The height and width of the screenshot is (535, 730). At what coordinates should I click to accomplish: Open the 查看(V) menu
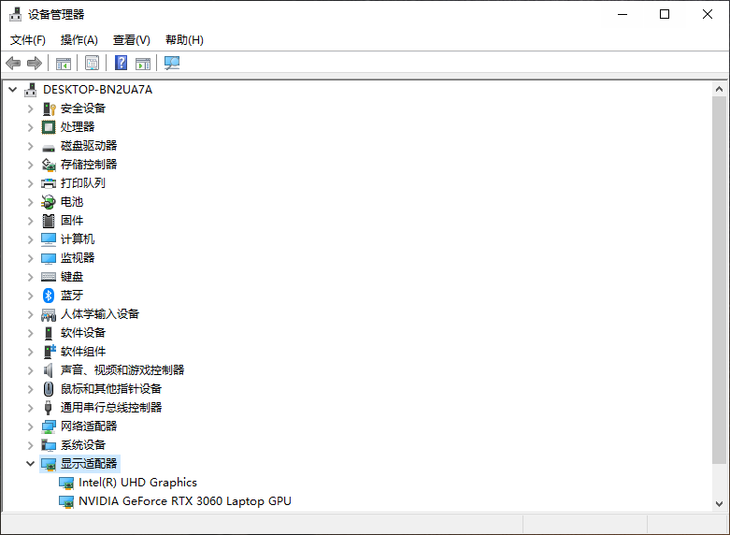131,40
